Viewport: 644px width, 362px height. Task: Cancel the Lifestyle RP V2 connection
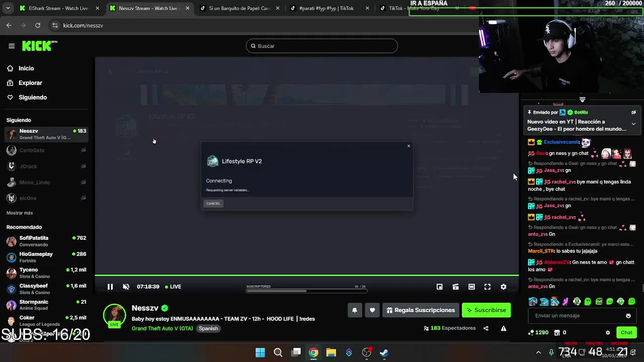tap(213, 204)
